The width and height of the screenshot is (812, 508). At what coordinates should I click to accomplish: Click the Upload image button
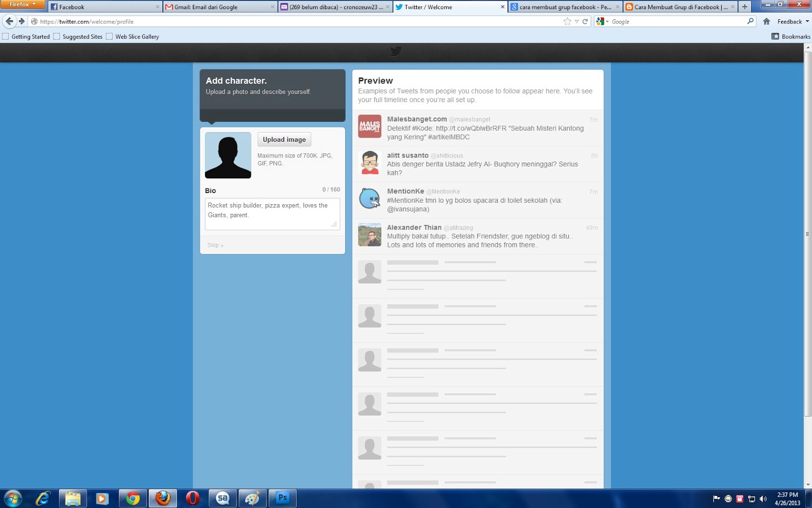[x=284, y=139]
